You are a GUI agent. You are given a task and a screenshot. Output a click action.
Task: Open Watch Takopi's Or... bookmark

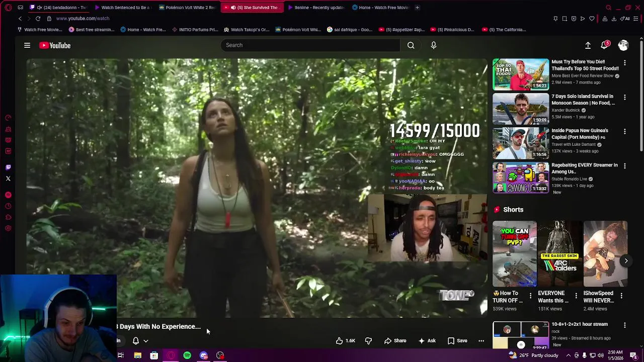247,30
